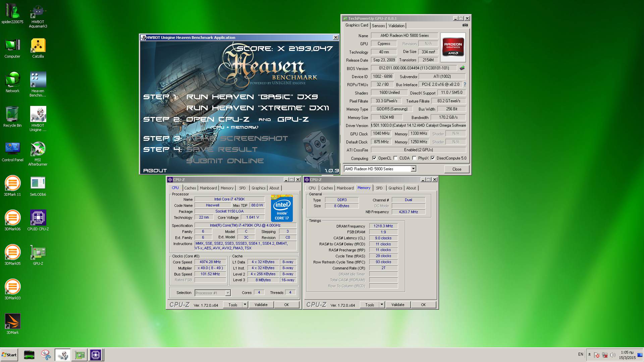
Task: Open SPD tab in CPU-Z Memory window
Action: point(379,188)
